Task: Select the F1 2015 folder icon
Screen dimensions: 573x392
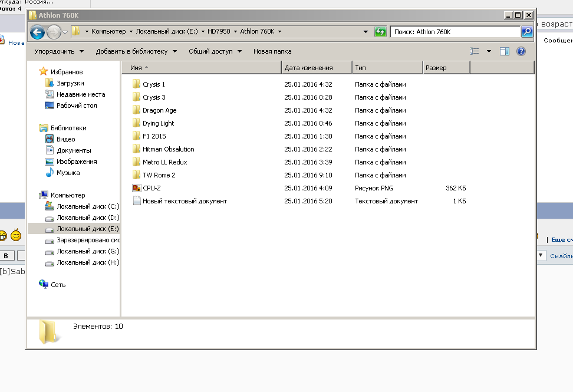Action: [136, 136]
